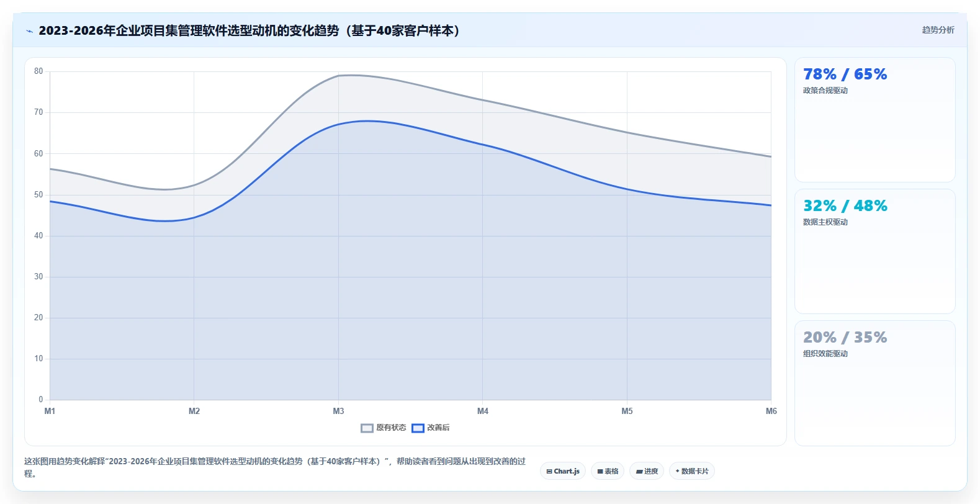This screenshot has width=980, height=504.
Task: Click the 32% / 48% value text
Action: [x=845, y=206]
